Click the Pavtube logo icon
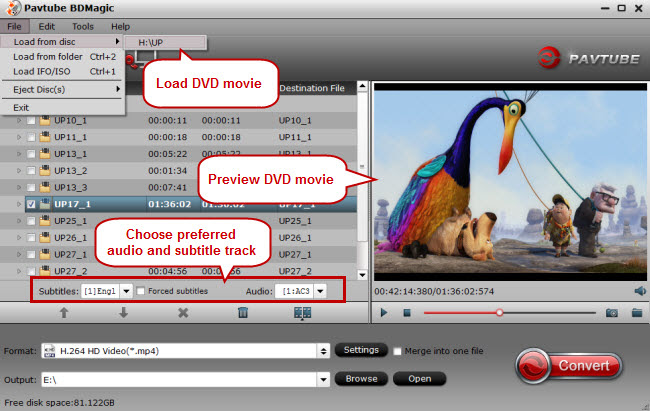This screenshot has width=650, height=411. [x=549, y=58]
